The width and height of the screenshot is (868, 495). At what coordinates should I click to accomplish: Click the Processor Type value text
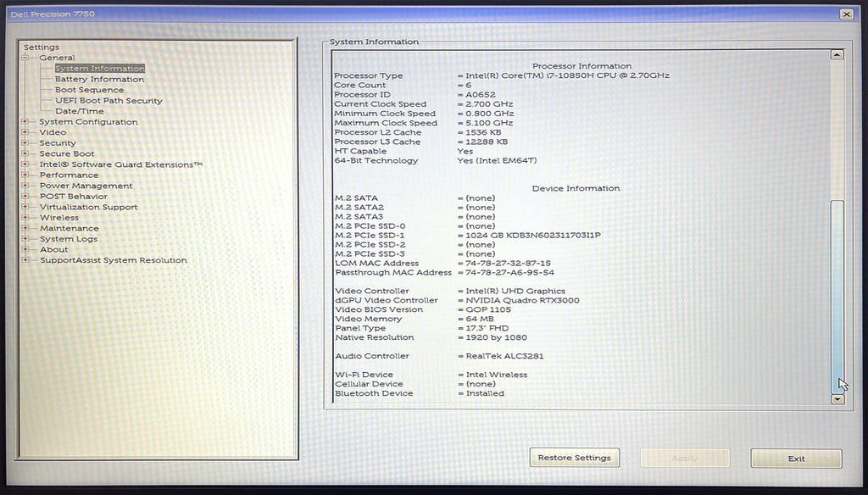[x=567, y=75]
